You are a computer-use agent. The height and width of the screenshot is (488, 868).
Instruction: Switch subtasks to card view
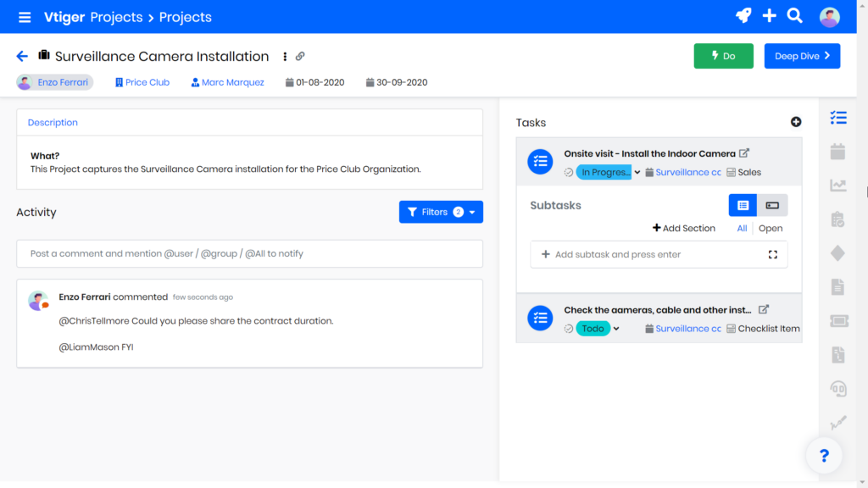pos(772,205)
